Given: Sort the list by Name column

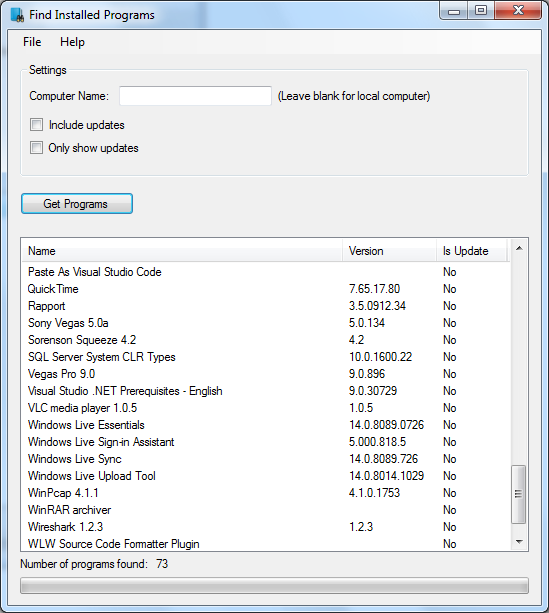Looking at the screenshot, I should pyautogui.click(x=182, y=251).
